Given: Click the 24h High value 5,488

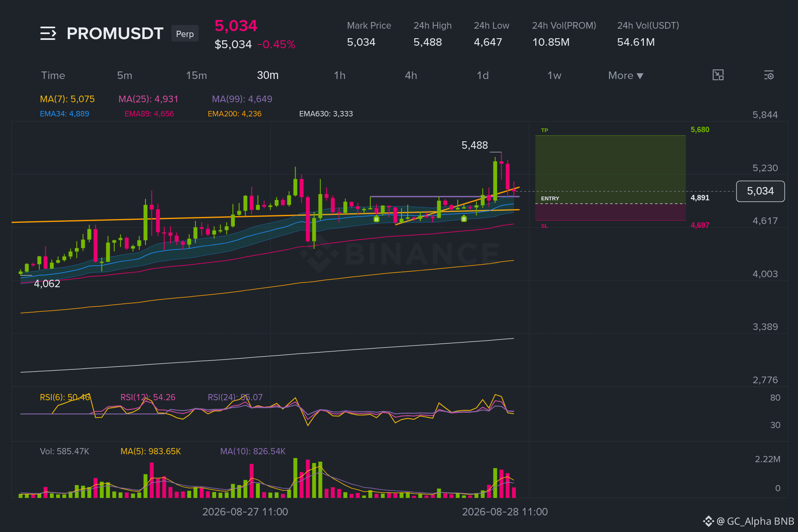Looking at the screenshot, I should [x=428, y=42].
